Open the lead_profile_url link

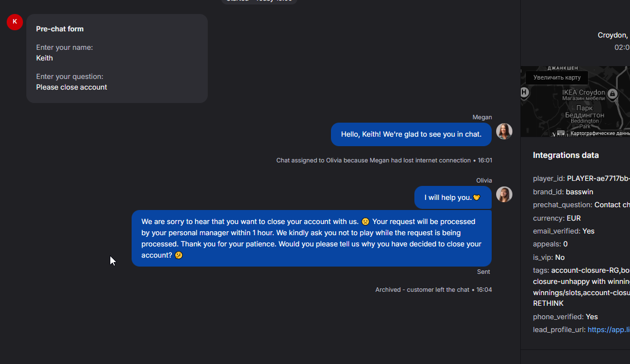pos(608,330)
